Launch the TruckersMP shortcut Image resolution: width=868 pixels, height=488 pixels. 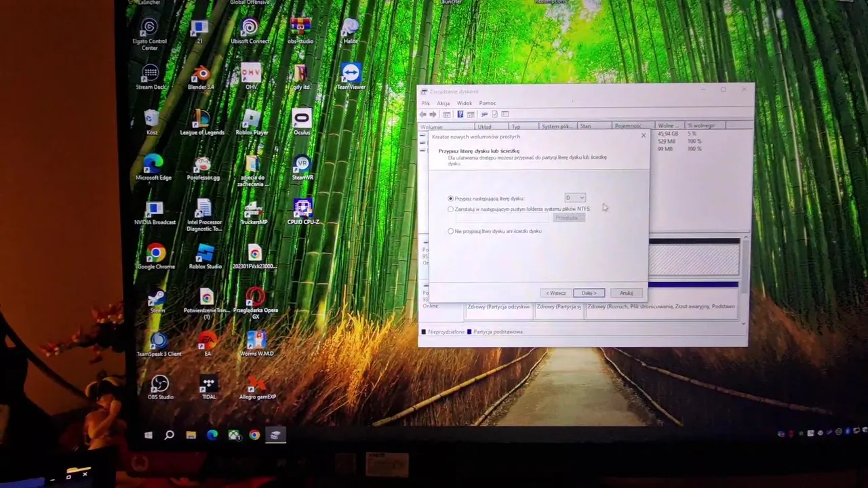[254, 213]
